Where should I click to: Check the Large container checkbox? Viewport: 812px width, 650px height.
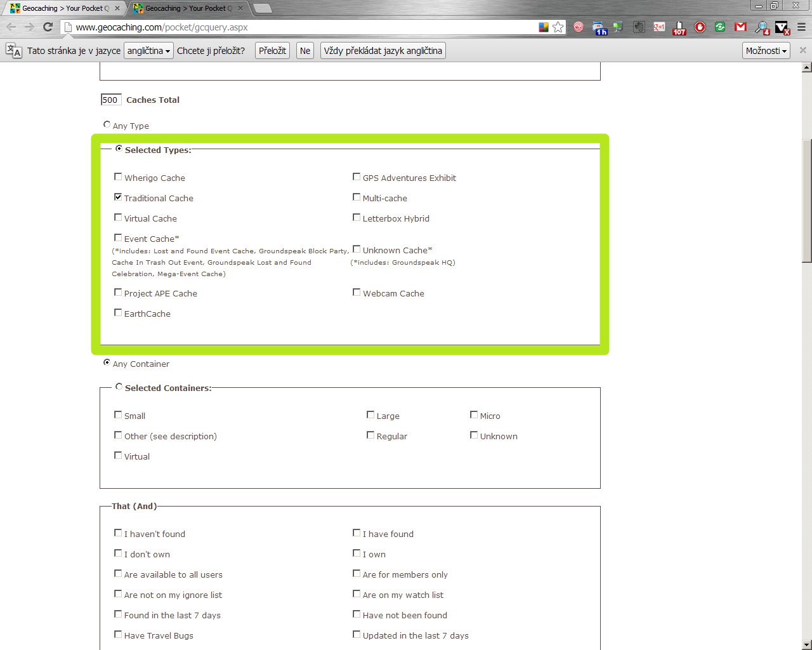tap(370, 415)
